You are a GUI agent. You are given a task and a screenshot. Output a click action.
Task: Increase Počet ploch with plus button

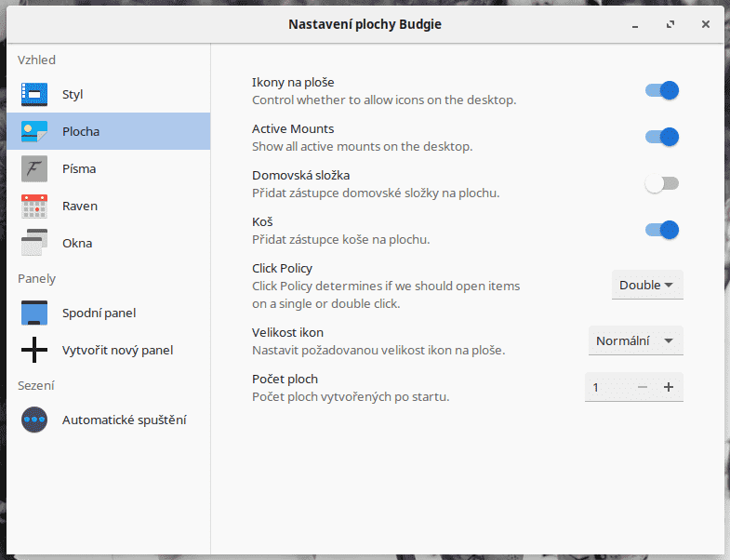point(669,387)
